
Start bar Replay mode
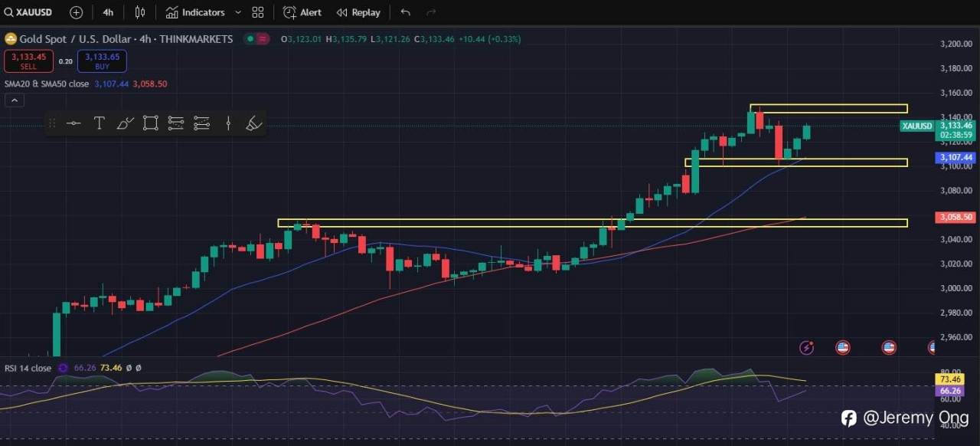358,12
